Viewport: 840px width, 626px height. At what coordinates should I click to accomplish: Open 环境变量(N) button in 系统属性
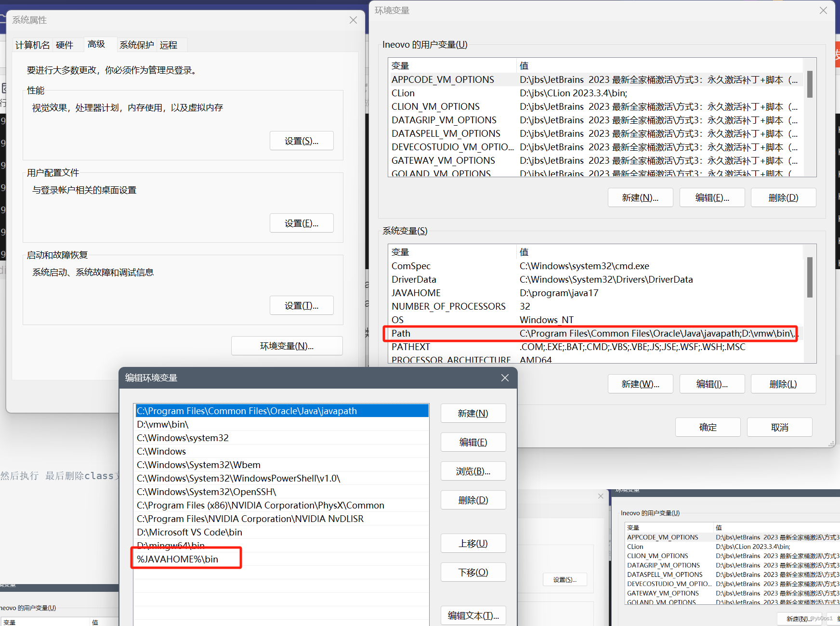[287, 346]
